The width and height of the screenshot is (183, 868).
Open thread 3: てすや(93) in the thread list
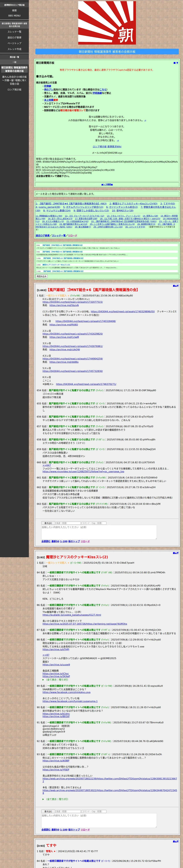168,204
